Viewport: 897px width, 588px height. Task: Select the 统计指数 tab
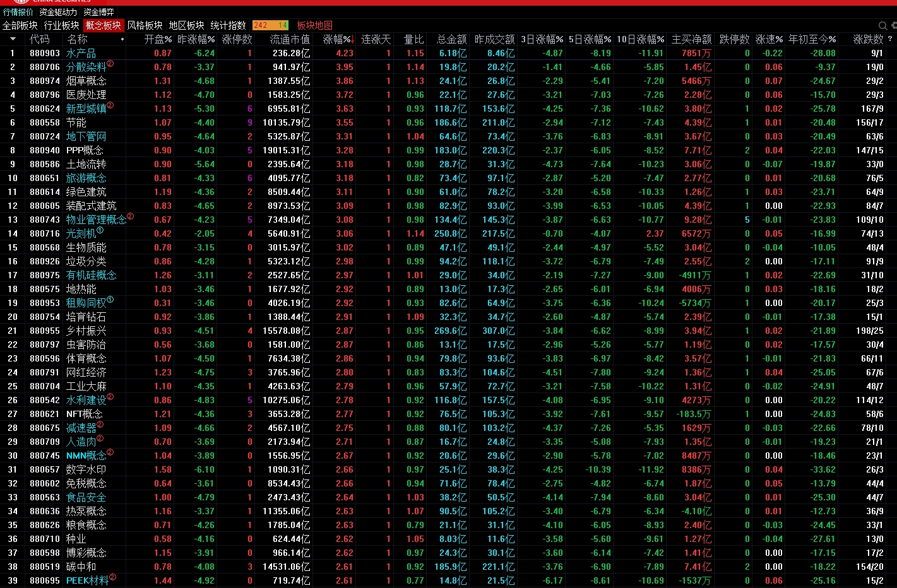point(229,25)
